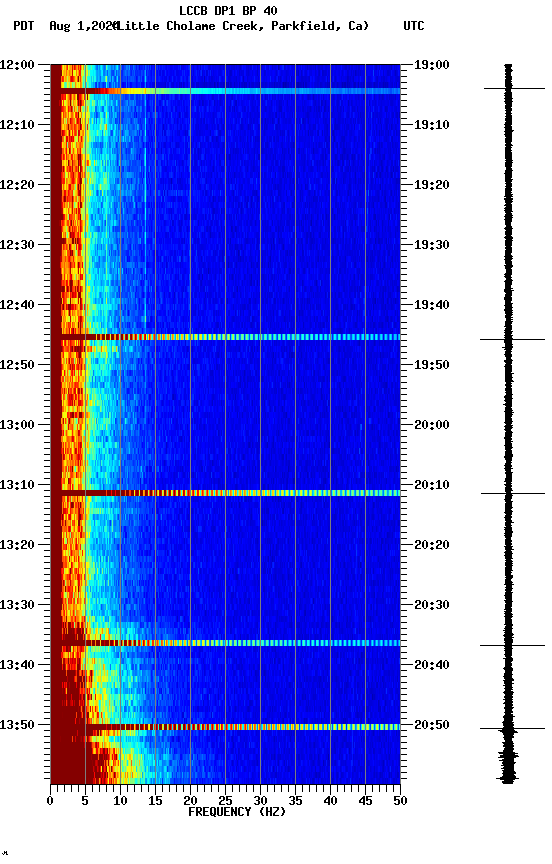Click the date text "Aug 1,2020"
Screen dimensions: 552x864
point(83,26)
